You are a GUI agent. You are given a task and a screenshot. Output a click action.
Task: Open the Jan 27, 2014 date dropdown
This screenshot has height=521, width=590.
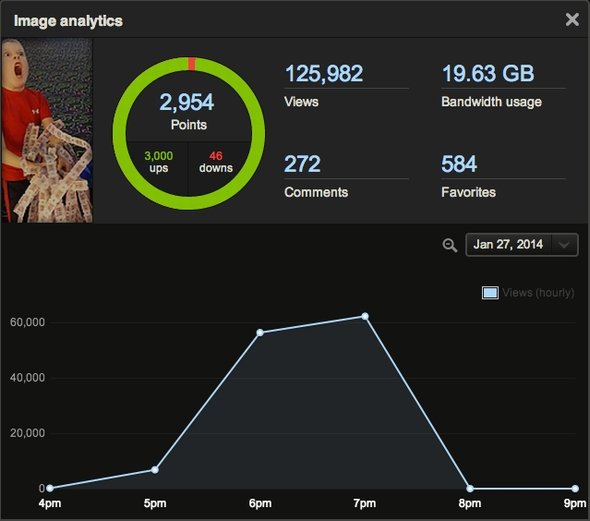pos(522,245)
